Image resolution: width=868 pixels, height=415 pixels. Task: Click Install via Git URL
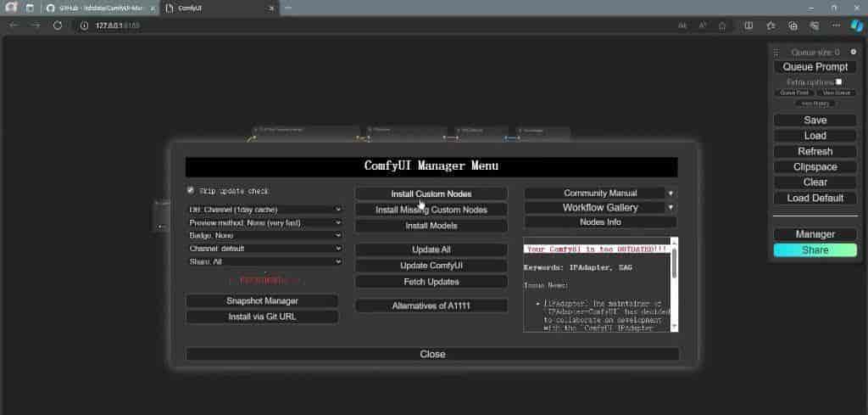coord(262,317)
